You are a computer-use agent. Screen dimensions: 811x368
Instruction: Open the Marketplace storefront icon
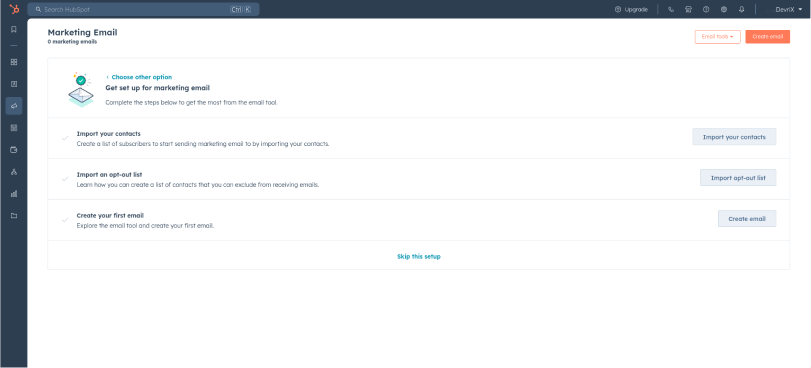tap(688, 9)
